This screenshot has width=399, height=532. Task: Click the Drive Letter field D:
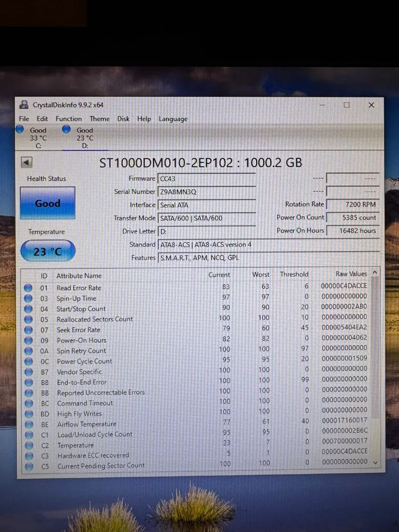207,231
